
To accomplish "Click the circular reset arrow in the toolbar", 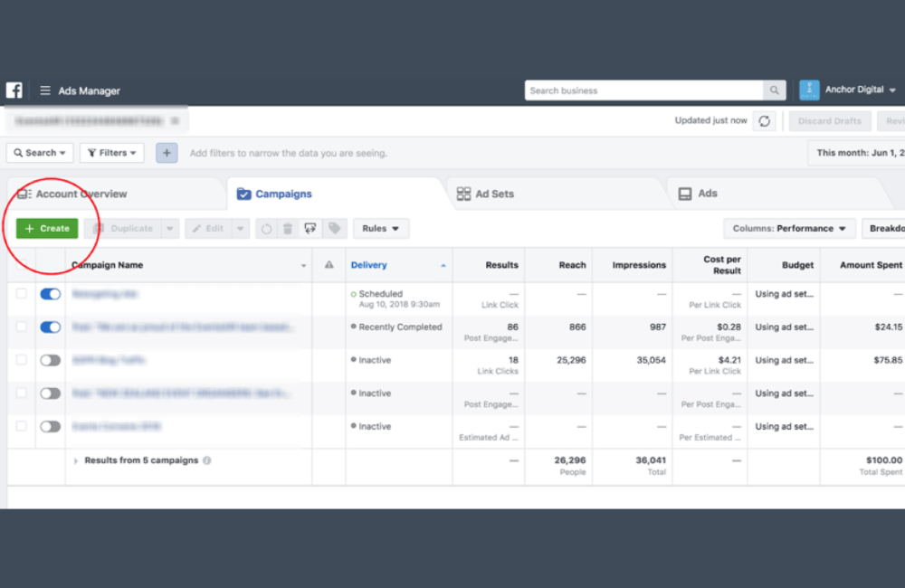I will pyautogui.click(x=265, y=228).
